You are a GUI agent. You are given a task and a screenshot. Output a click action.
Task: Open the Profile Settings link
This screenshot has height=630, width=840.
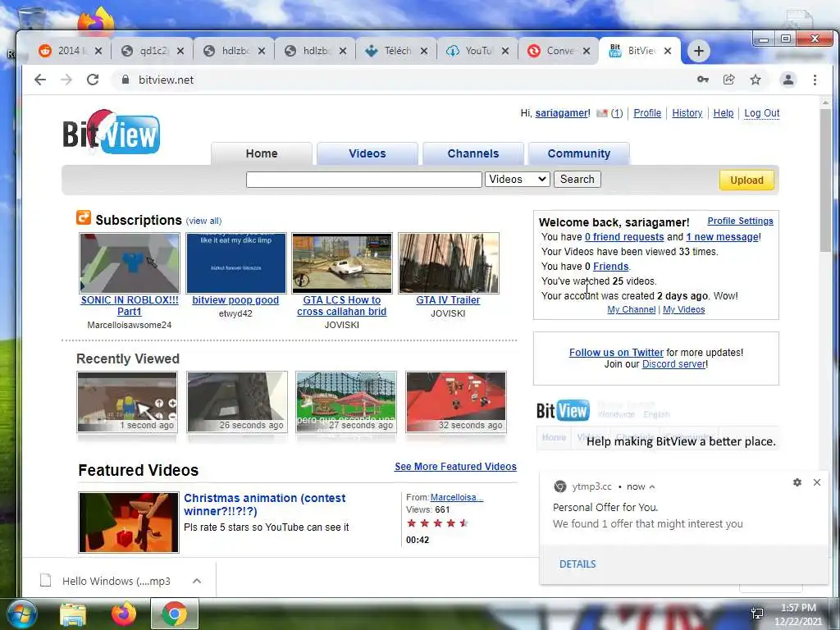click(x=741, y=221)
